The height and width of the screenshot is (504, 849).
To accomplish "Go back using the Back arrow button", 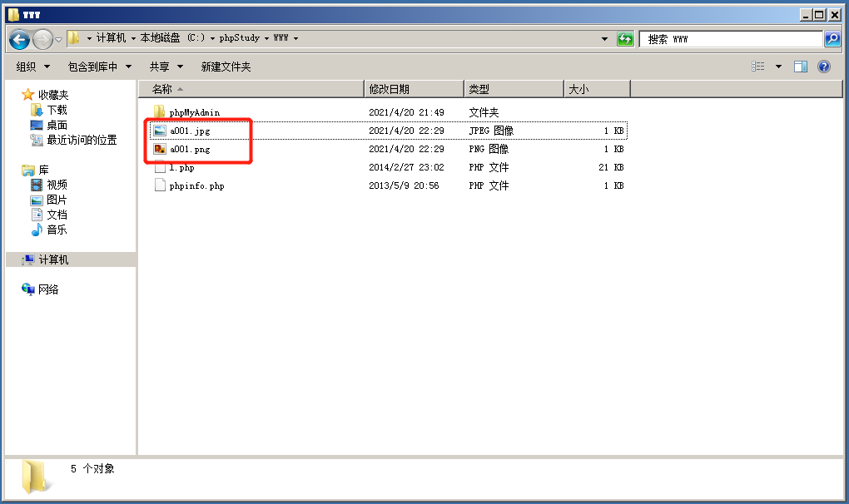I will tap(19, 39).
